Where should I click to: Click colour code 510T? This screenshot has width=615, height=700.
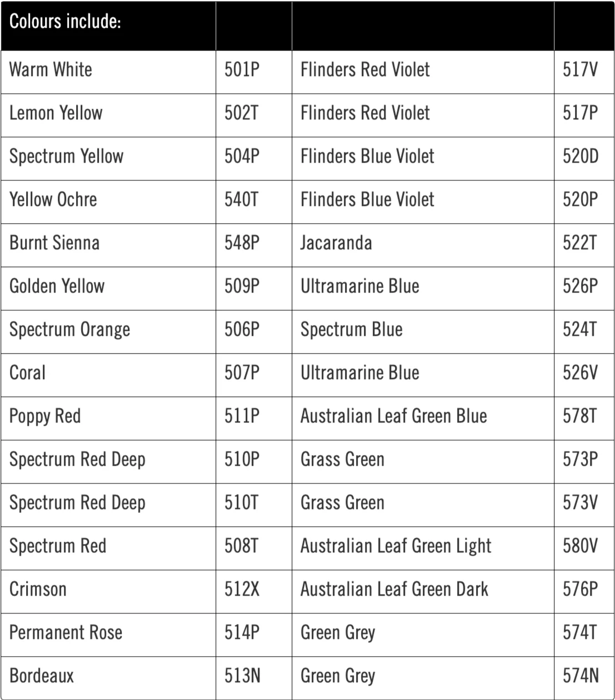pyautogui.click(x=242, y=503)
